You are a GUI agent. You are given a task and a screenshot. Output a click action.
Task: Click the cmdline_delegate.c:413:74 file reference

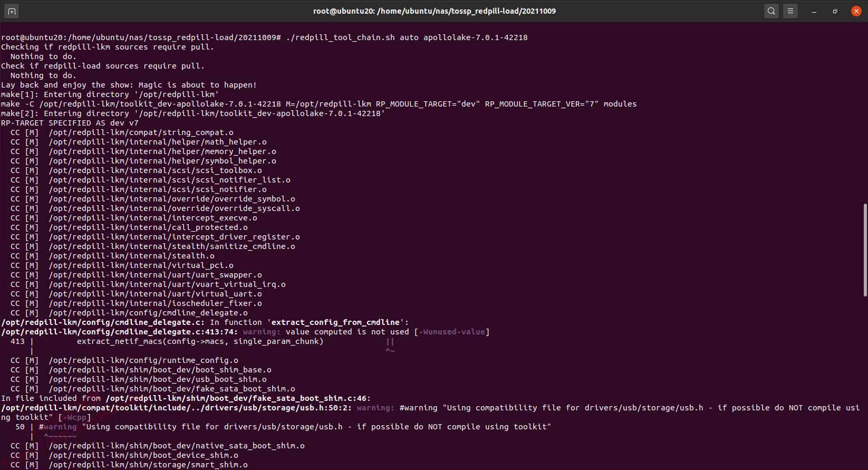(121, 332)
